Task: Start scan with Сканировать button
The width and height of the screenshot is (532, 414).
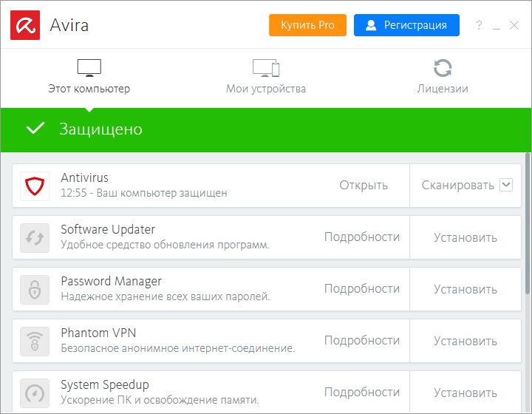Action: coord(457,185)
